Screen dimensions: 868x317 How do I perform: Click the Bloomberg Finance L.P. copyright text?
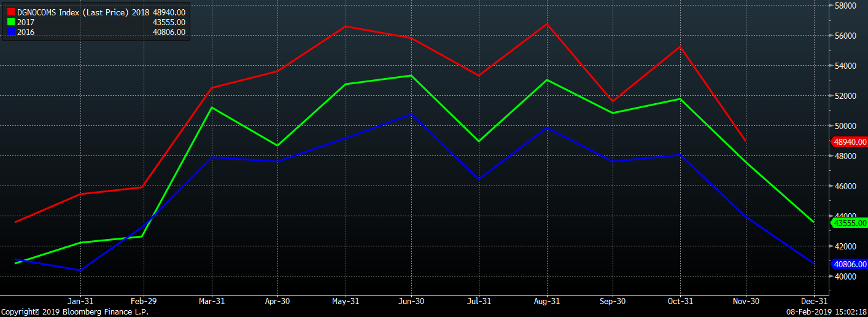pos(74,312)
